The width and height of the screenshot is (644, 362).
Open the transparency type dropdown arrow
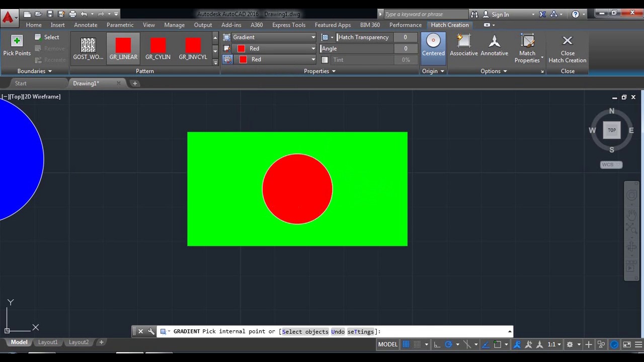332,37
